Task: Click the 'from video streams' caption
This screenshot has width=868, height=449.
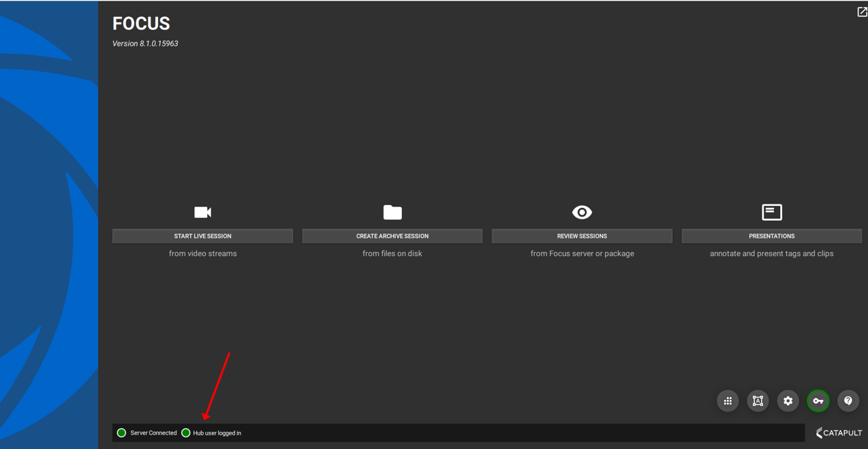Action: pos(202,253)
